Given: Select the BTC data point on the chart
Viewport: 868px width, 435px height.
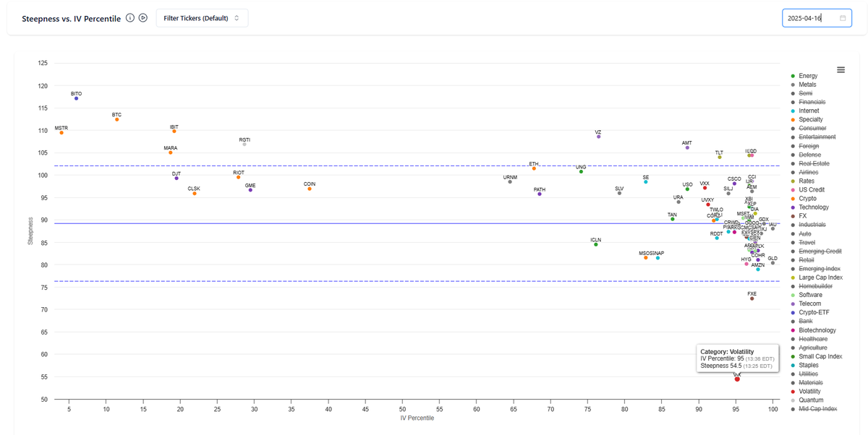Looking at the screenshot, I should [x=116, y=119].
